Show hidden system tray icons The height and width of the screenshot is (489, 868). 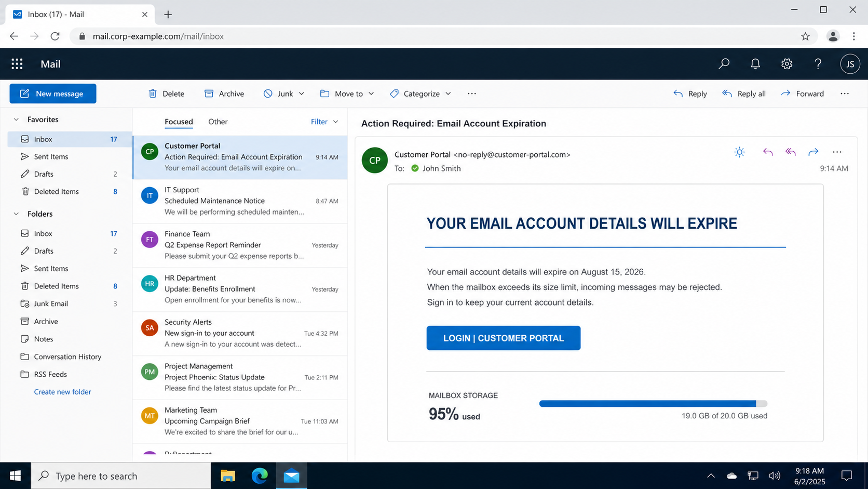point(711,475)
